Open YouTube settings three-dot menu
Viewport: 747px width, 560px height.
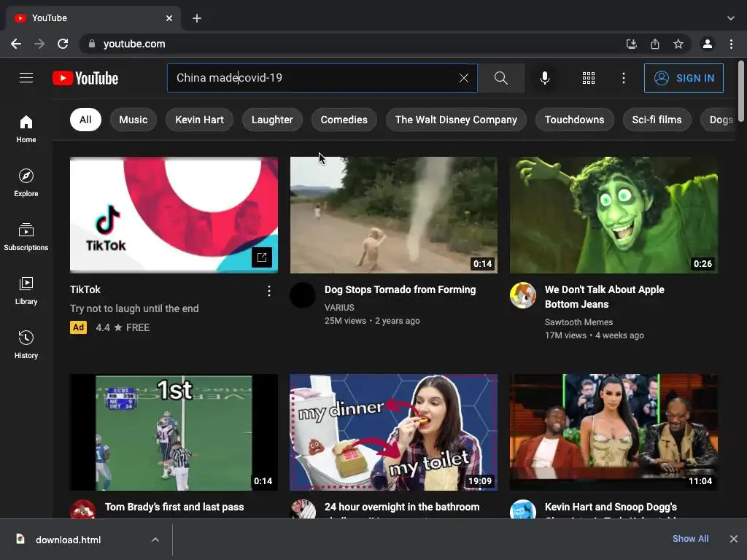(x=623, y=77)
